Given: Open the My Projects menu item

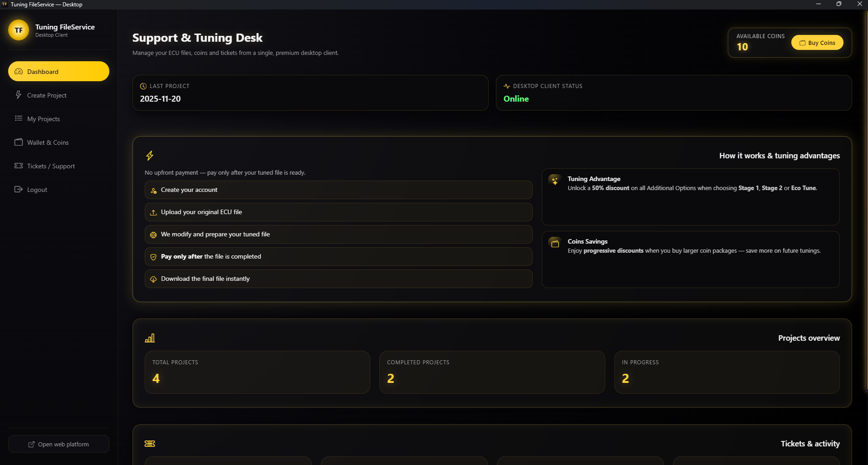Looking at the screenshot, I should pyautogui.click(x=44, y=119).
